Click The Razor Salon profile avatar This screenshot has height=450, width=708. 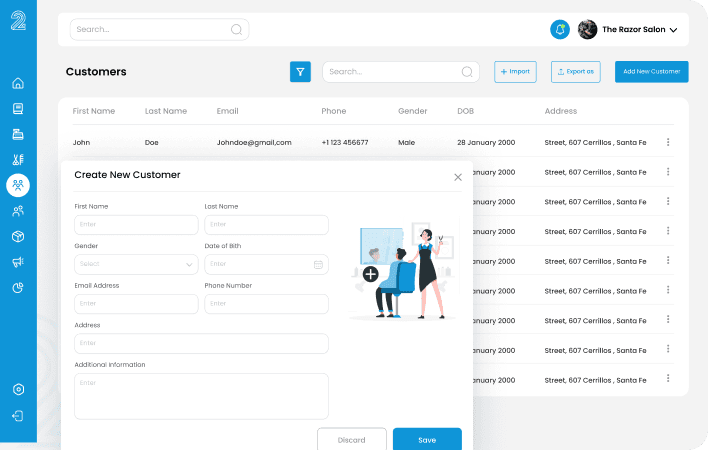[587, 30]
